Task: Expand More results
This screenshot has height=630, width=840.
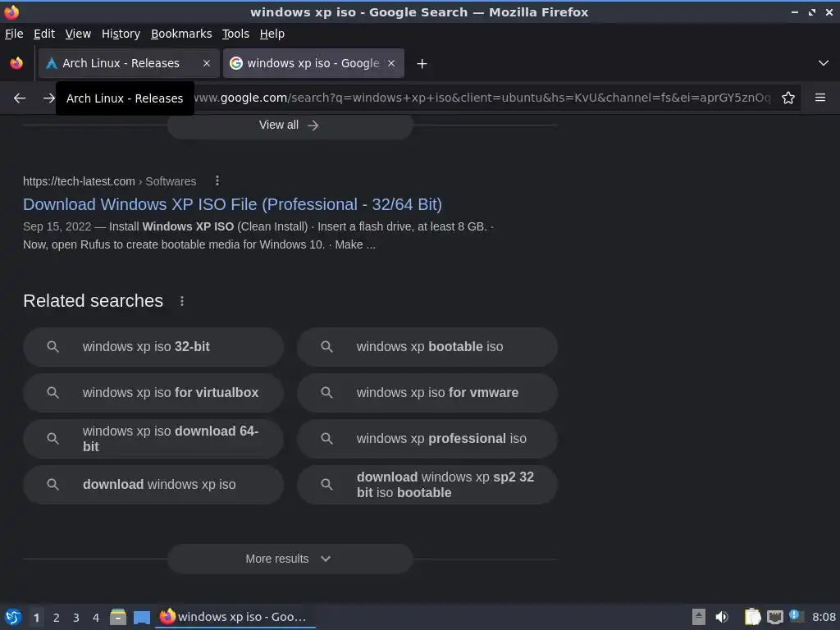Action: pos(290,559)
